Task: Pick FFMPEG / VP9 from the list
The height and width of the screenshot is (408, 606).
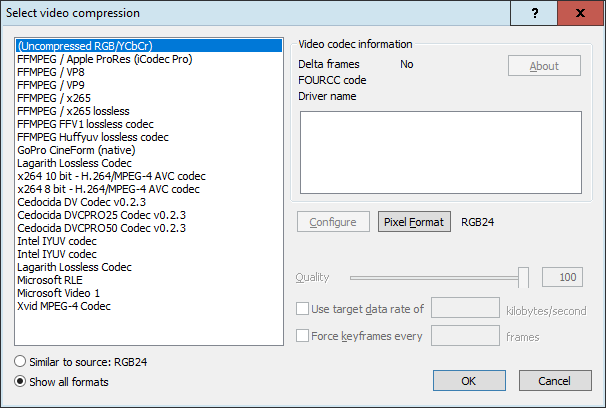Action: (58, 85)
